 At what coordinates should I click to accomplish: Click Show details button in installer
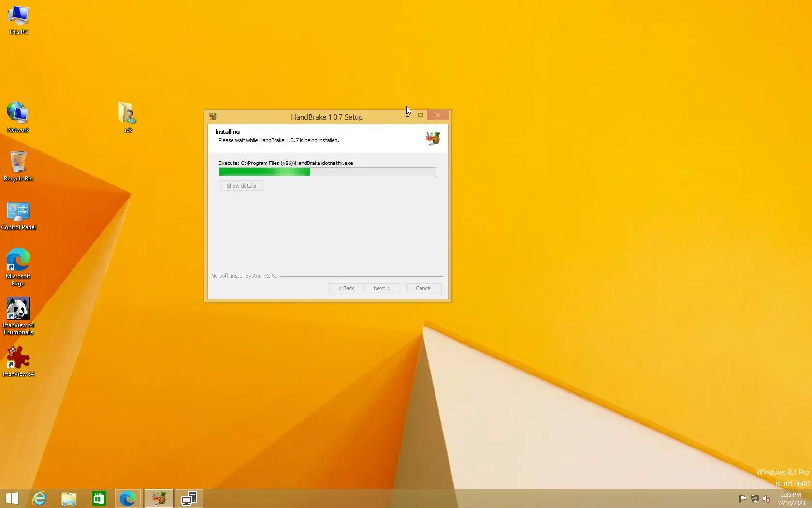tap(241, 186)
